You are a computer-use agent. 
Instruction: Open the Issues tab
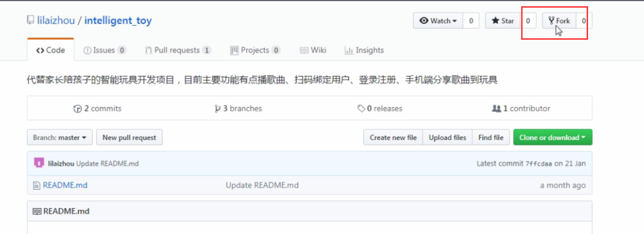(x=105, y=50)
